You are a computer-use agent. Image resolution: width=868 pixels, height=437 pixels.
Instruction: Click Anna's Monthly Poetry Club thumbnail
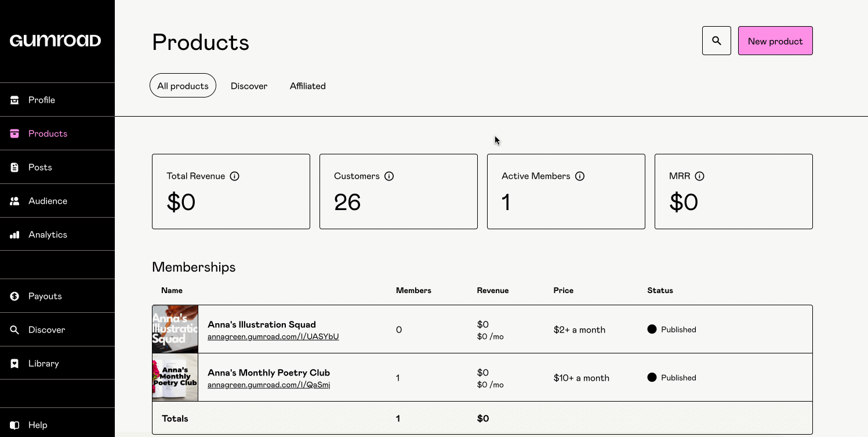point(175,378)
